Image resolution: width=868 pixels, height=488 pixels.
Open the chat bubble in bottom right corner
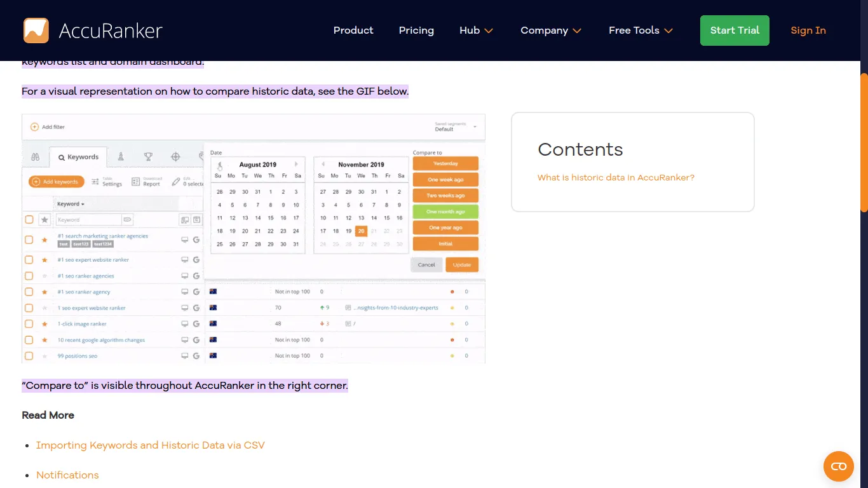click(x=838, y=466)
